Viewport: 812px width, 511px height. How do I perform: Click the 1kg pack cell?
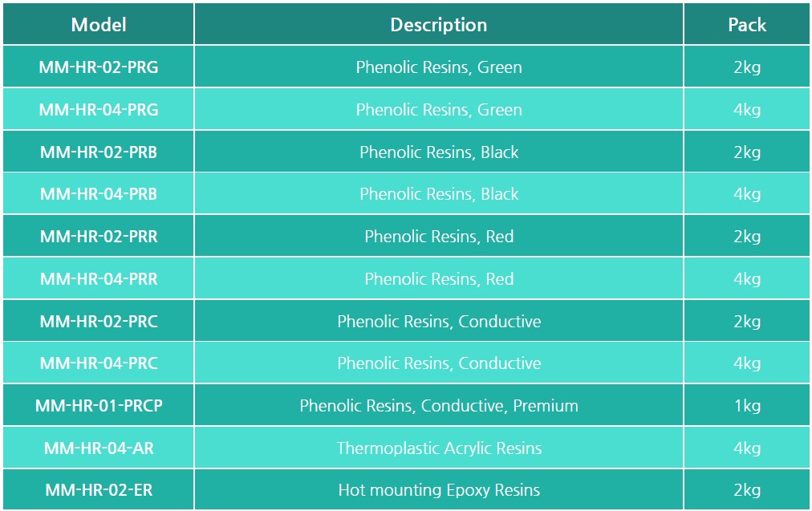[x=747, y=405]
